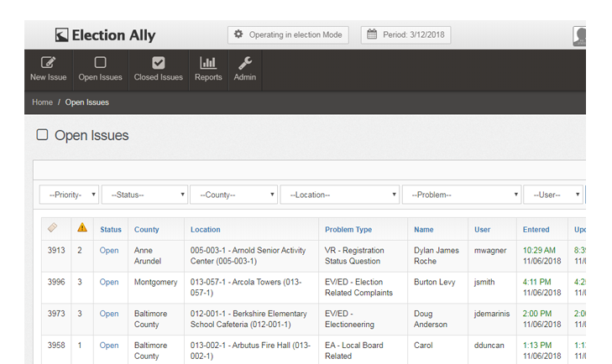Open the --Status-- filter dropdown
Viewport: 612px width, 364px height.
point(144,195)
